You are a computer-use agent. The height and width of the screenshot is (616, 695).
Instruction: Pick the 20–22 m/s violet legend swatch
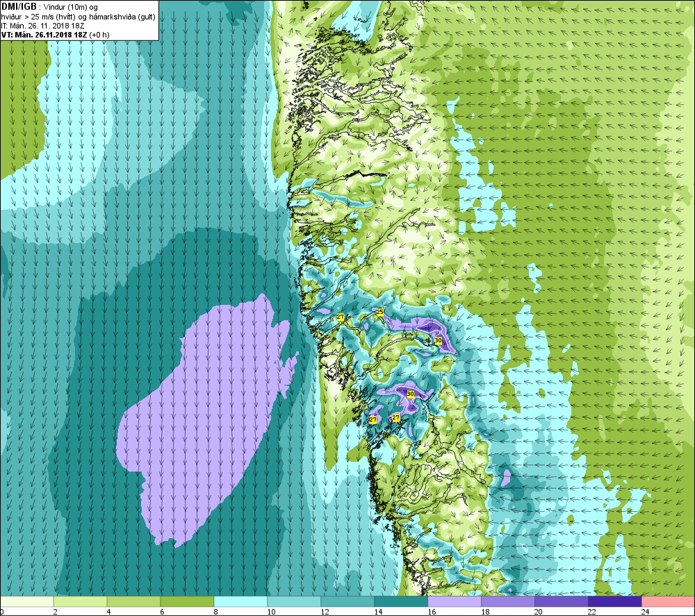[x=561, y=601]
